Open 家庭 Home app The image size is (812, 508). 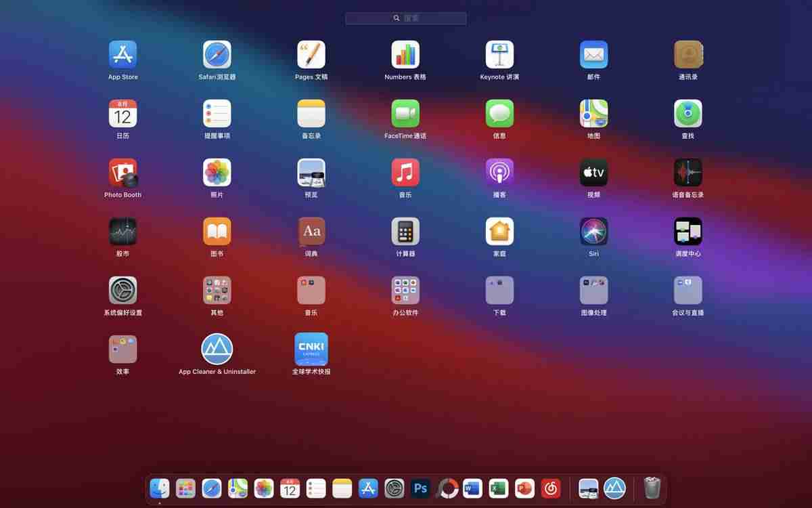click(499, 232)
